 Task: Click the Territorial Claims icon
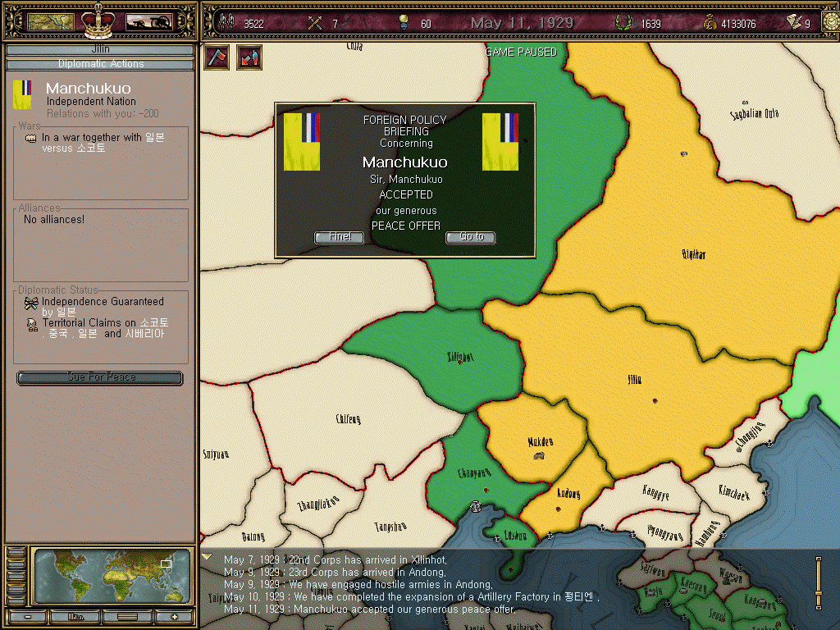32,325
